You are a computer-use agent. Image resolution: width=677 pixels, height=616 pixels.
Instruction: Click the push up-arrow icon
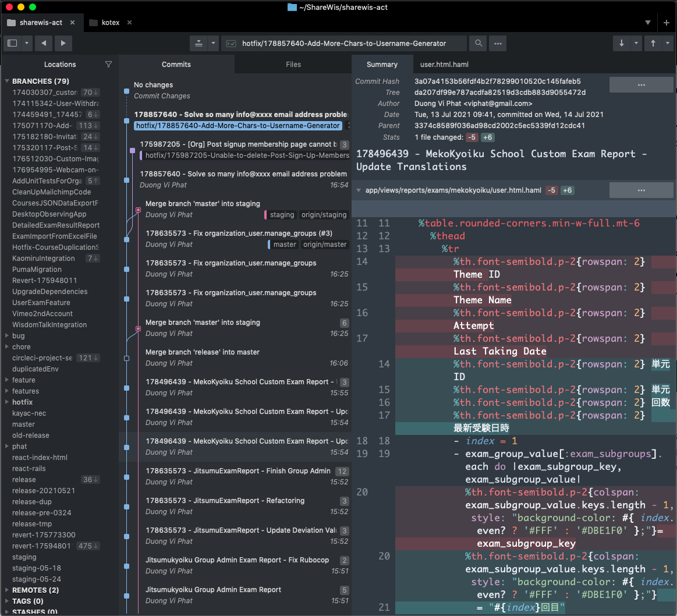tap(653, 43)
